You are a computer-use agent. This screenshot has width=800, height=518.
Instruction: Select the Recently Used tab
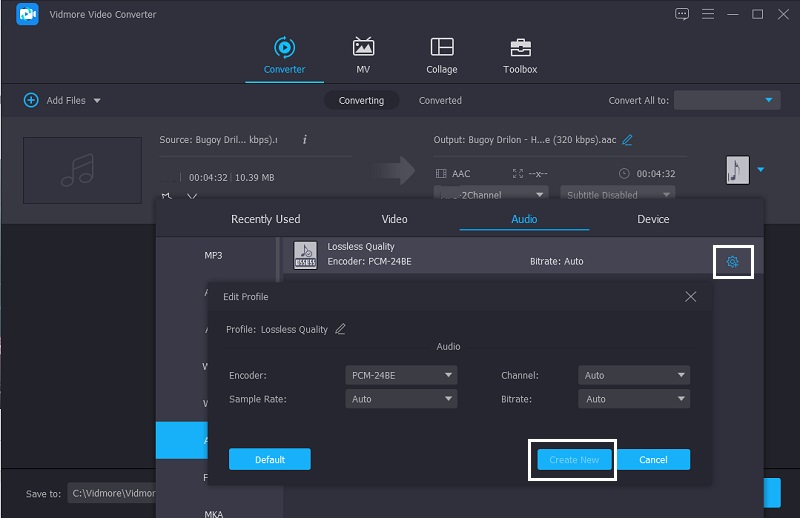point(265,219)
